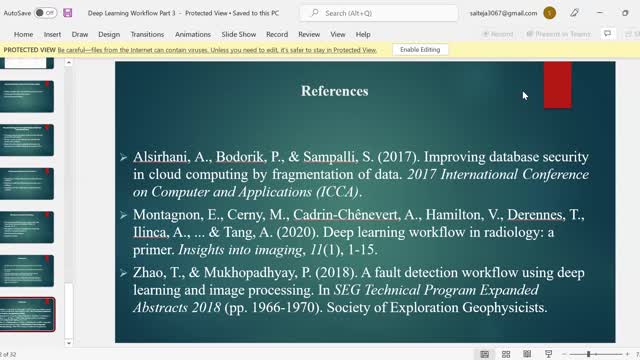
Task: Open the View tab
Action: coord(338,34)
